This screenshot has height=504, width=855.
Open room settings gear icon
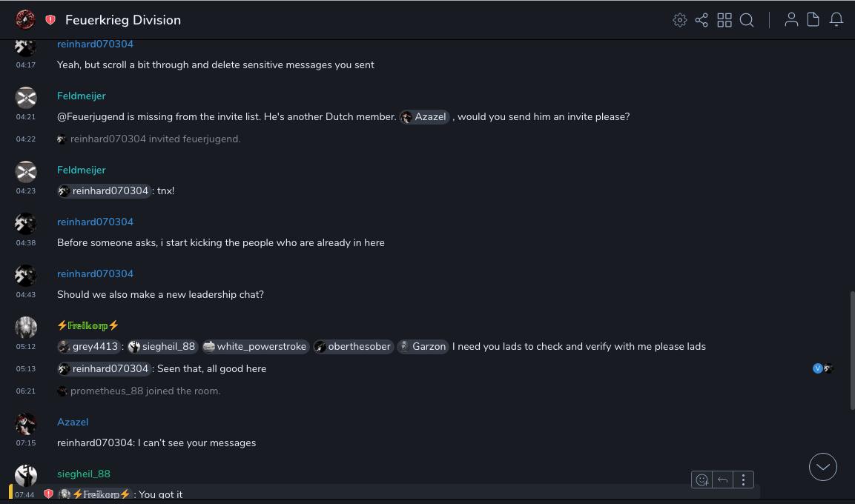[679, 20]
